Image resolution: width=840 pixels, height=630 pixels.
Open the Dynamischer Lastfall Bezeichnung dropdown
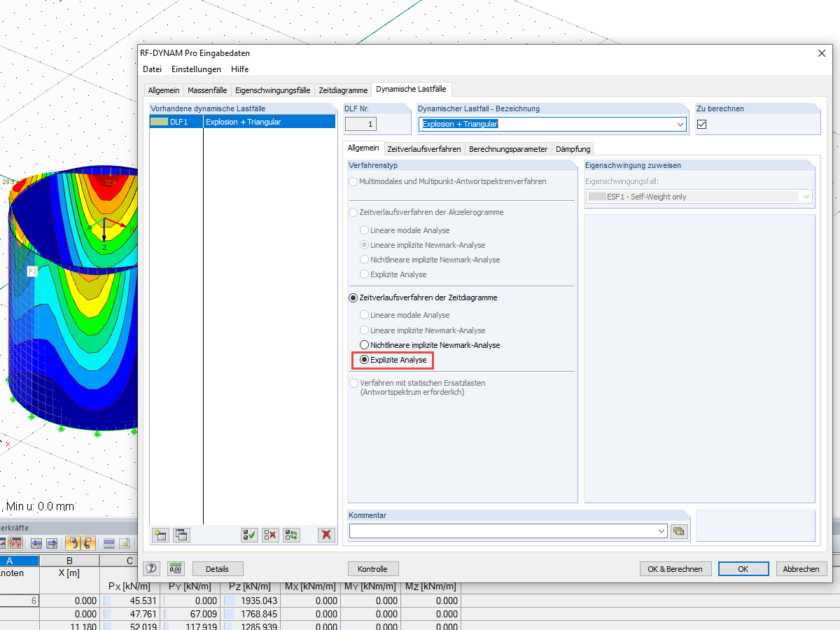tap(678, 124)
